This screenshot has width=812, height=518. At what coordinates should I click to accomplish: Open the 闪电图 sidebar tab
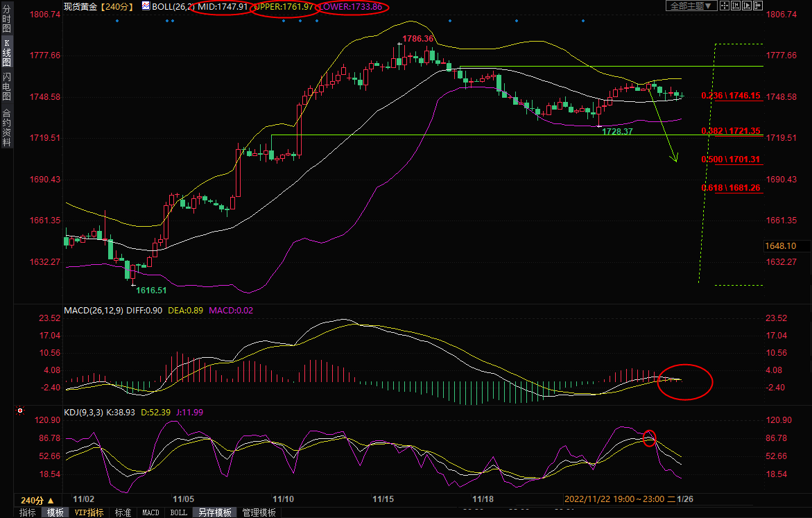[x=6, y=86]
